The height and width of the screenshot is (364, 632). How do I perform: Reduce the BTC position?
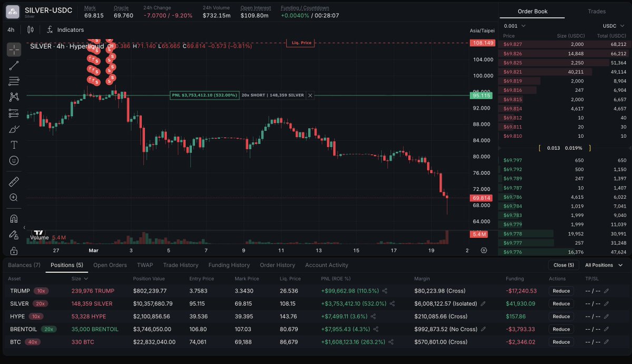click(561, 342)
